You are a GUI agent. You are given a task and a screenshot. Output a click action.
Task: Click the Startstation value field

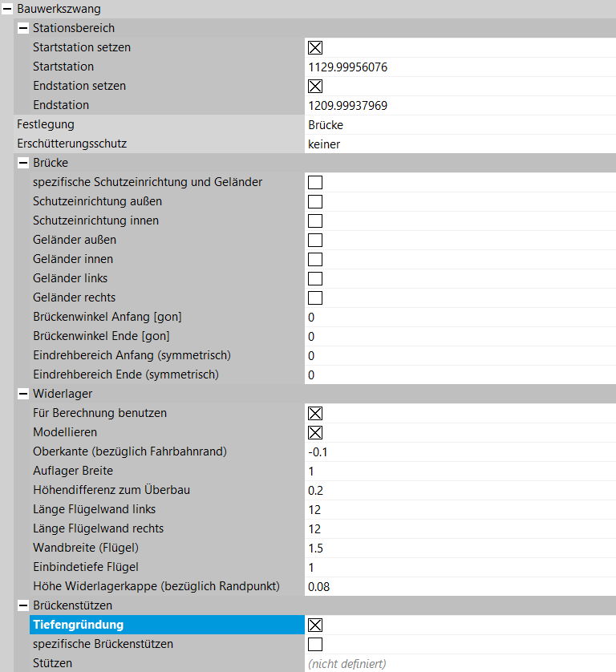(x=457, y=67)
